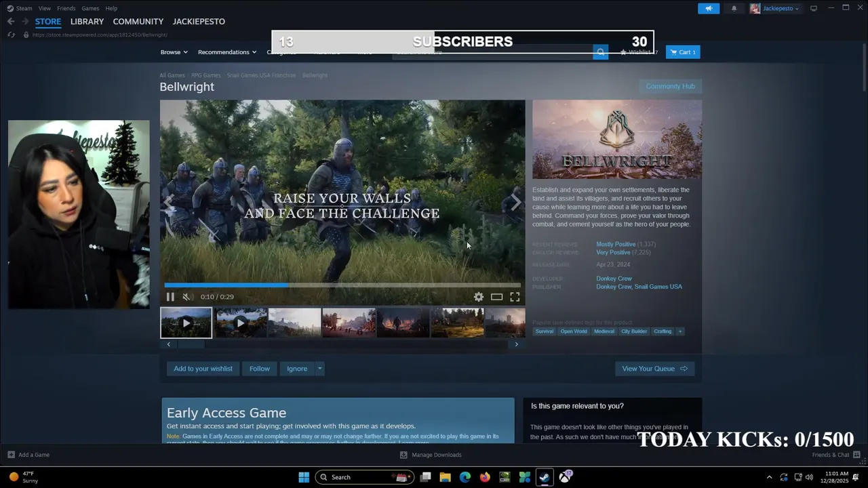Click the RPG Games breadcrumb
The width and height of the screenshot is (868, 488).
(x=206, y=75)
